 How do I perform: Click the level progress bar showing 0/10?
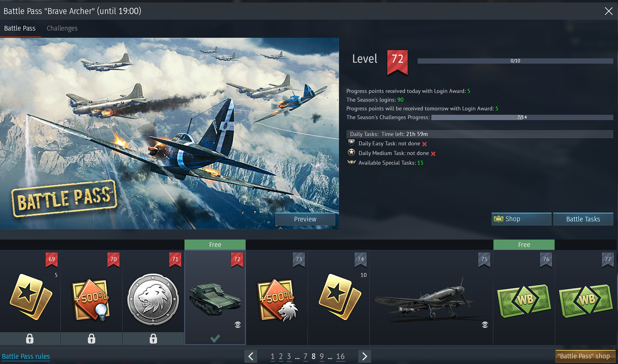515,61
